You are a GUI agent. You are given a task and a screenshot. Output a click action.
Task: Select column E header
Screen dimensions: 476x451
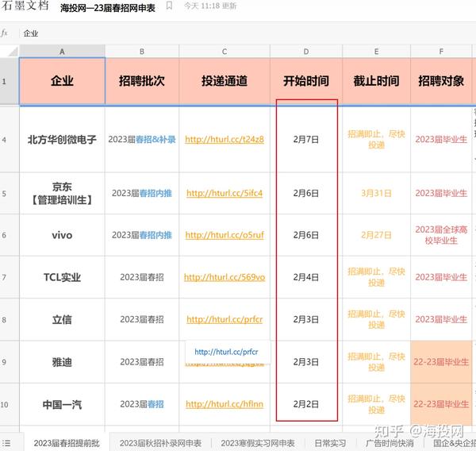376,52
